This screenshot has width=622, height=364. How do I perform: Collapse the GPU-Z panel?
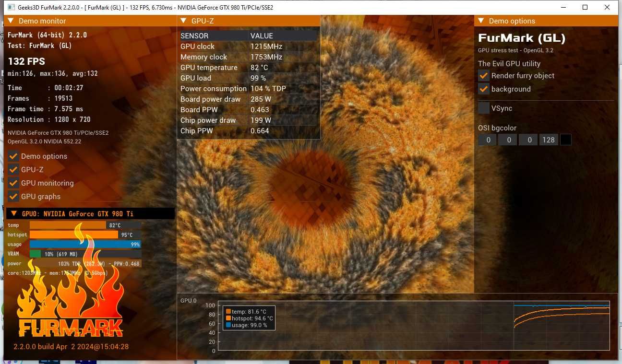pos(184,21)
